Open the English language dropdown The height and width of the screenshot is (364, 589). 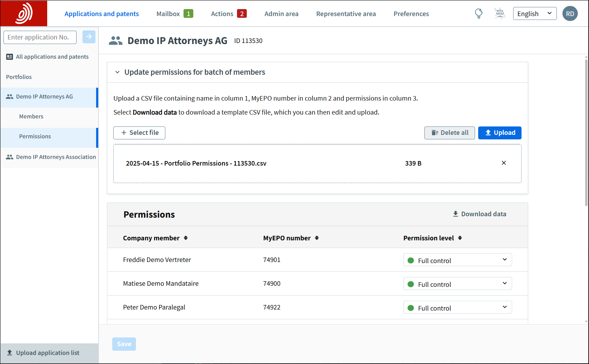(x=534, y=14)
